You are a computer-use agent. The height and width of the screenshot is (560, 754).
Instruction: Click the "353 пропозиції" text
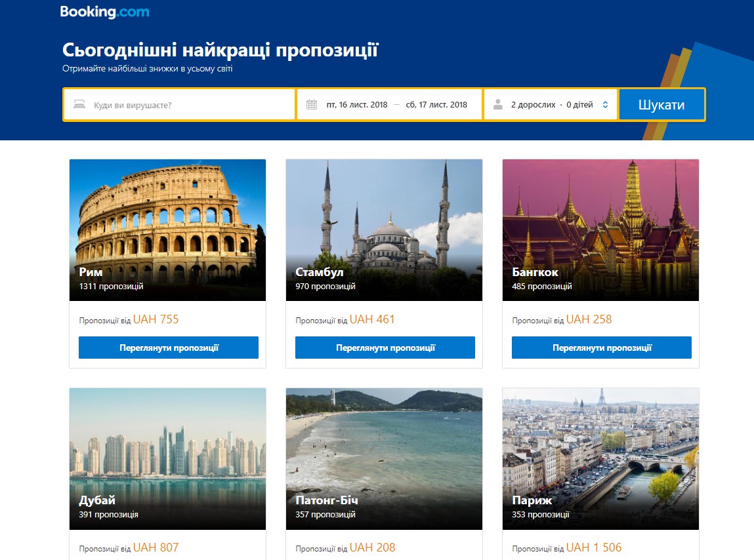coord(541,515)
